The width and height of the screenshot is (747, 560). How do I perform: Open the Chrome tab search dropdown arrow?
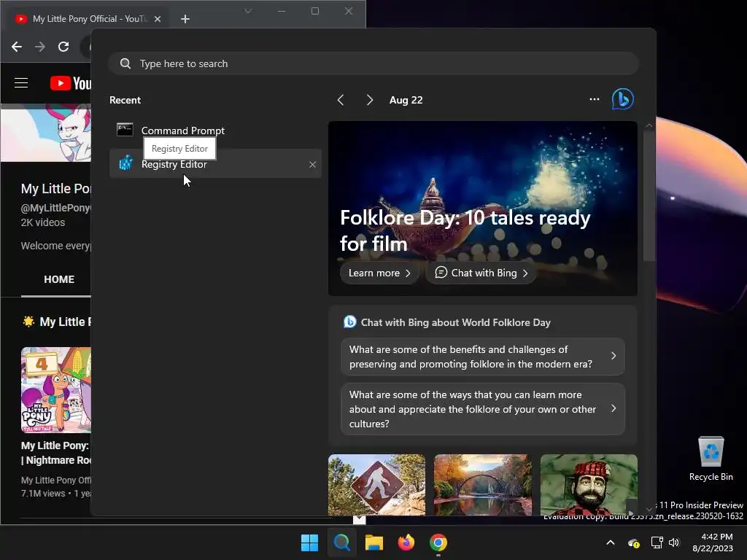[248, 11]
